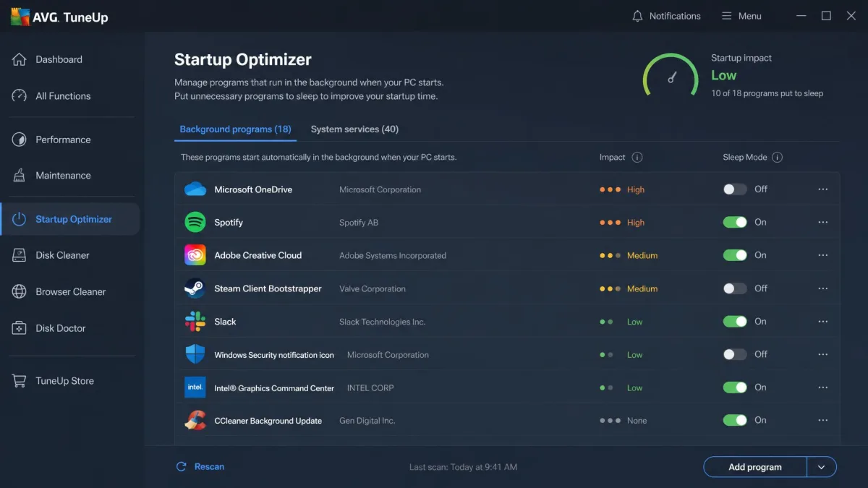
Task: Click the Spotify app icon
Action: 195,222
